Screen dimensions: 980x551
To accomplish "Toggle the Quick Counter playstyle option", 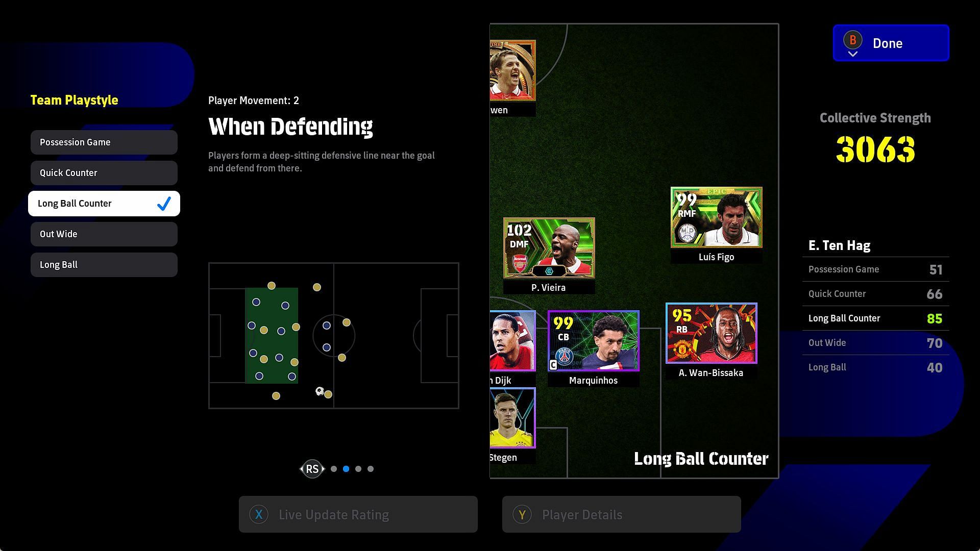I will pyautogui.click(x=104, y=172).
